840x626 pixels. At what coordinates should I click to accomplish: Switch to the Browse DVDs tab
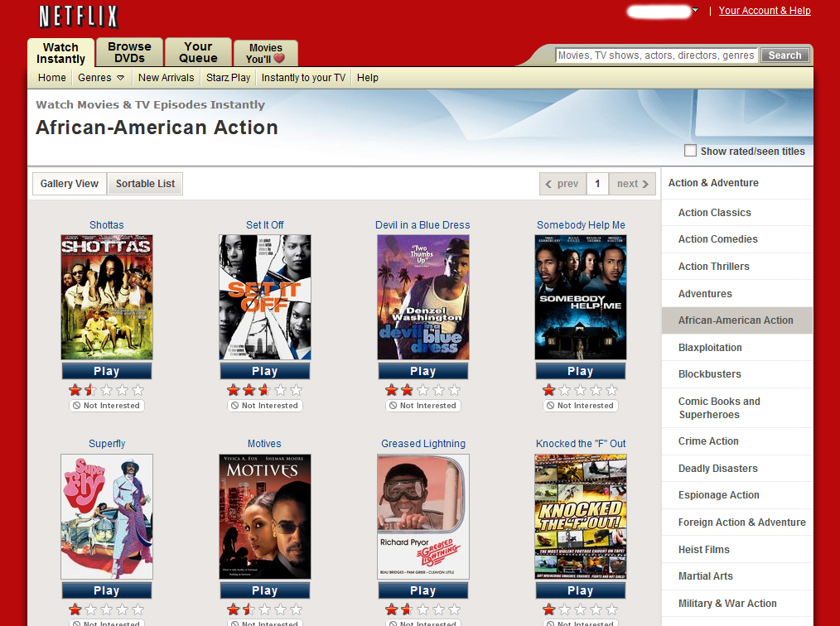click(x=129, y=52)
